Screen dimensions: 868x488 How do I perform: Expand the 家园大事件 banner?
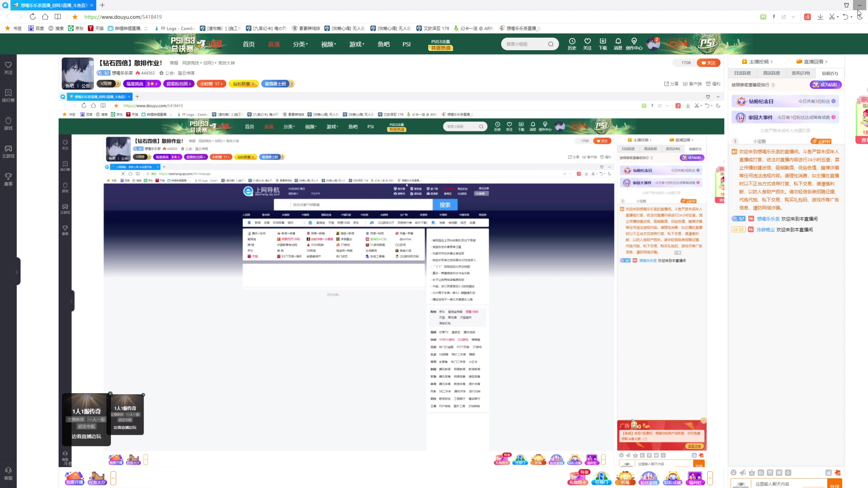[785, 117]
